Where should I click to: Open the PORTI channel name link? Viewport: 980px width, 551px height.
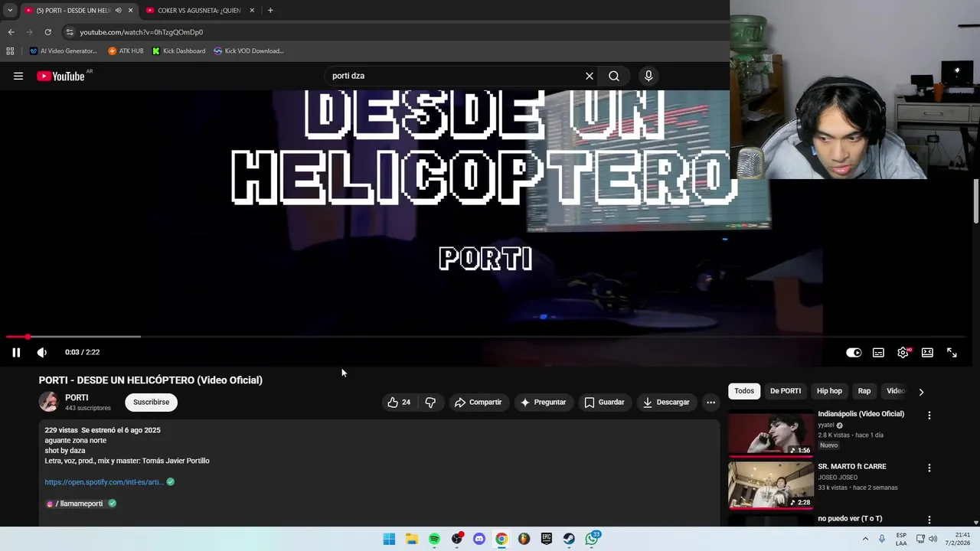tap(77, 397)
